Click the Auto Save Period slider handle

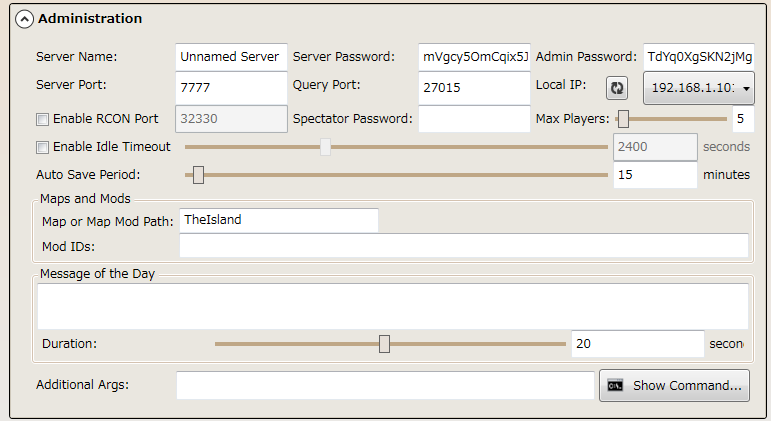[x=198, y=175]
